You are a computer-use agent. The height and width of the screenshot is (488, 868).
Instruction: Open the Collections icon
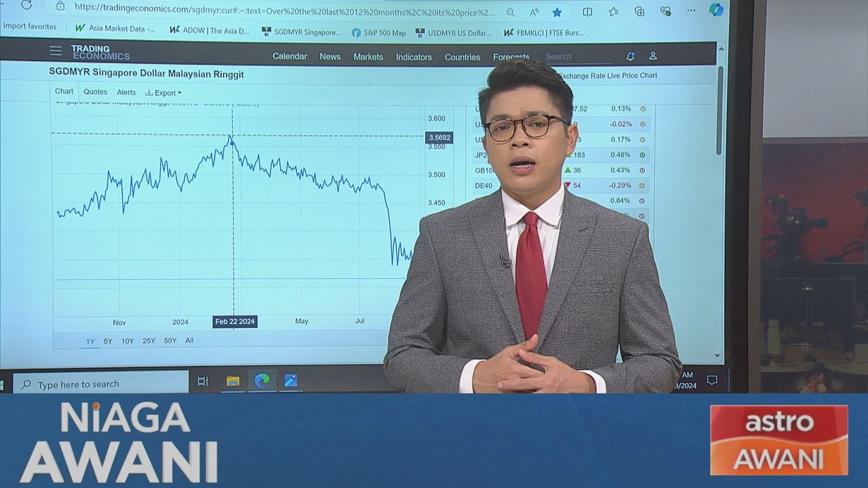[639, 12]
